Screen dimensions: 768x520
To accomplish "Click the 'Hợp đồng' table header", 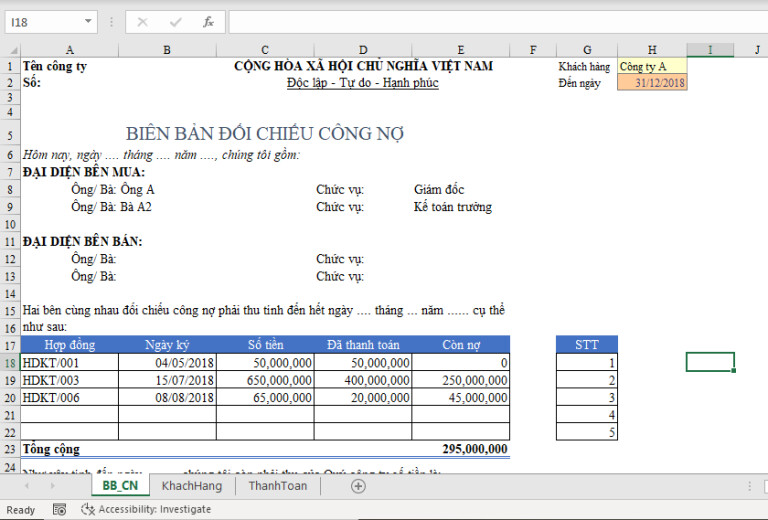I will tap(70, 345).
